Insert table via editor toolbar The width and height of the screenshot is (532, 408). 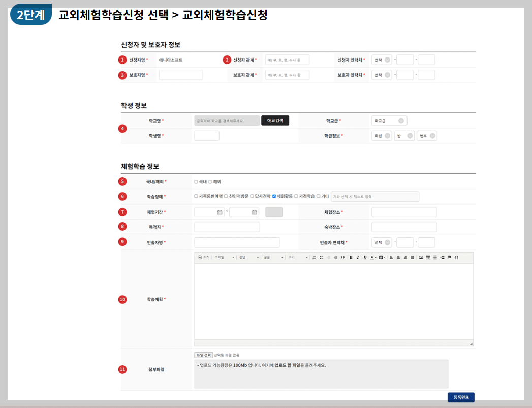(428, 257)
